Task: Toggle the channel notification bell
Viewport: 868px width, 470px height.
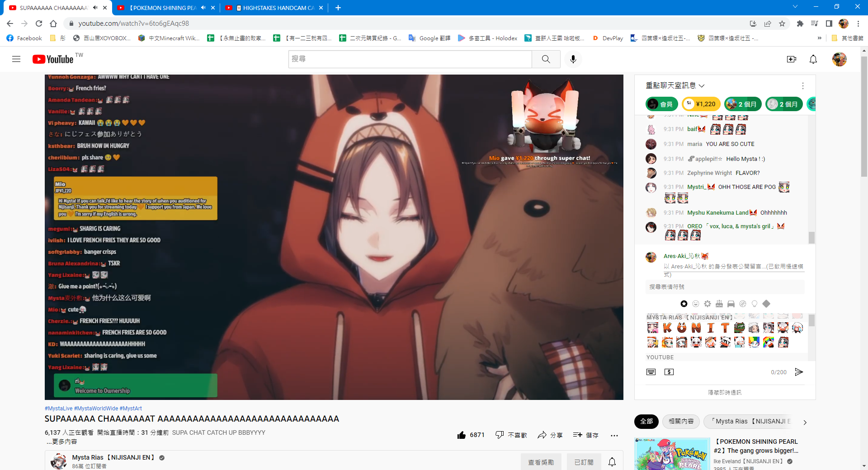Action: [x=612, y=462]
